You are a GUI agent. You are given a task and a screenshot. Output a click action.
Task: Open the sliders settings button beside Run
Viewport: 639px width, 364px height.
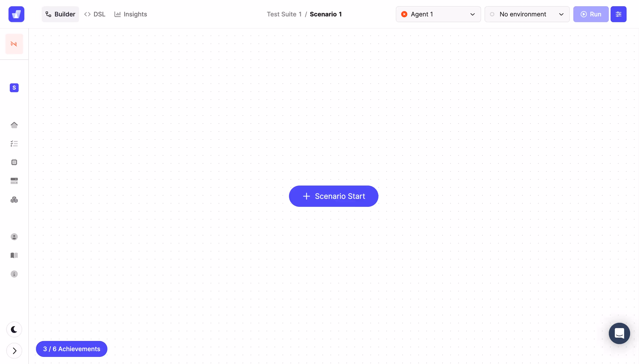[618, 14]
